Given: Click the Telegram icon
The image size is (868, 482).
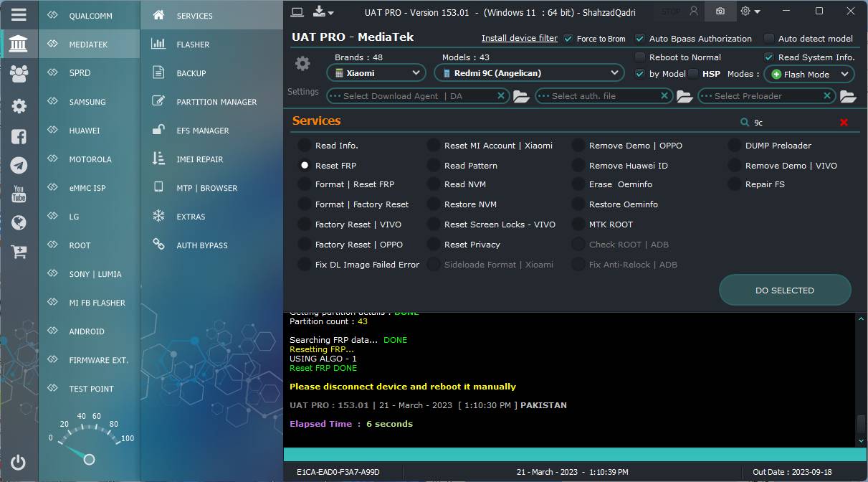Looking at the screenshot, I should coord(19,165).
